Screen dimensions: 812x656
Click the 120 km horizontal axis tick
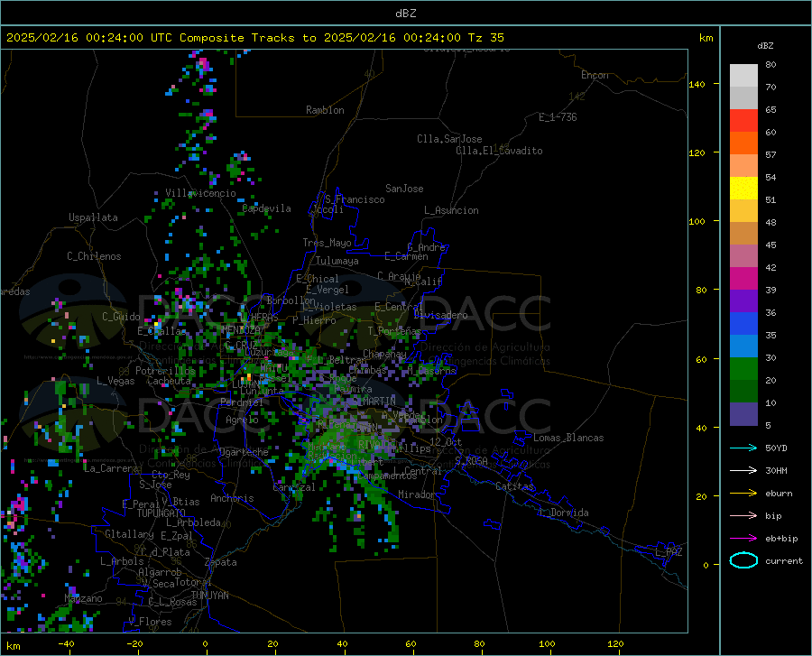coord(615,643)
